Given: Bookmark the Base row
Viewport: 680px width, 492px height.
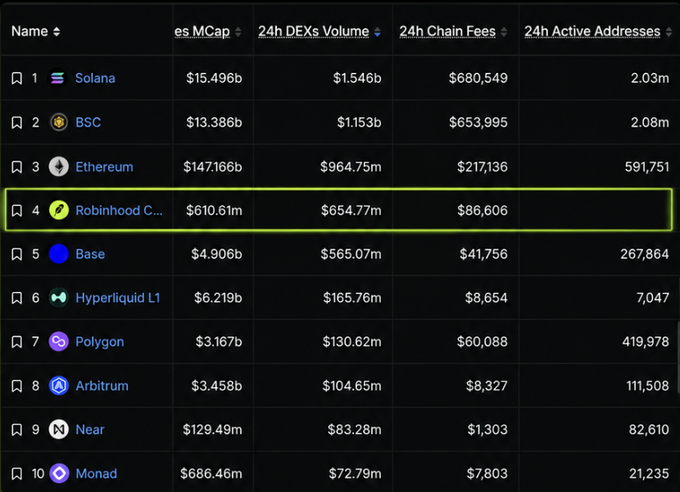Looking at the screenshot, I should [x=17, y=254].
